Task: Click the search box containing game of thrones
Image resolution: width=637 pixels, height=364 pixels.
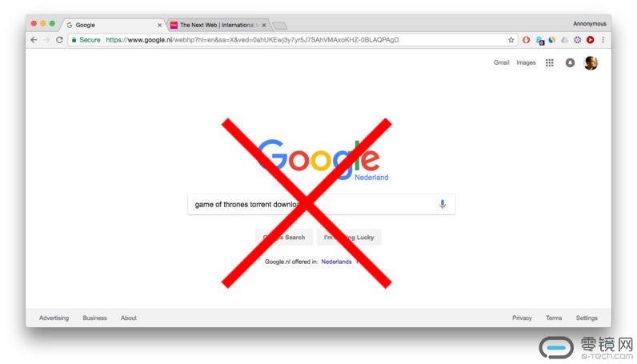Action: 322,204
